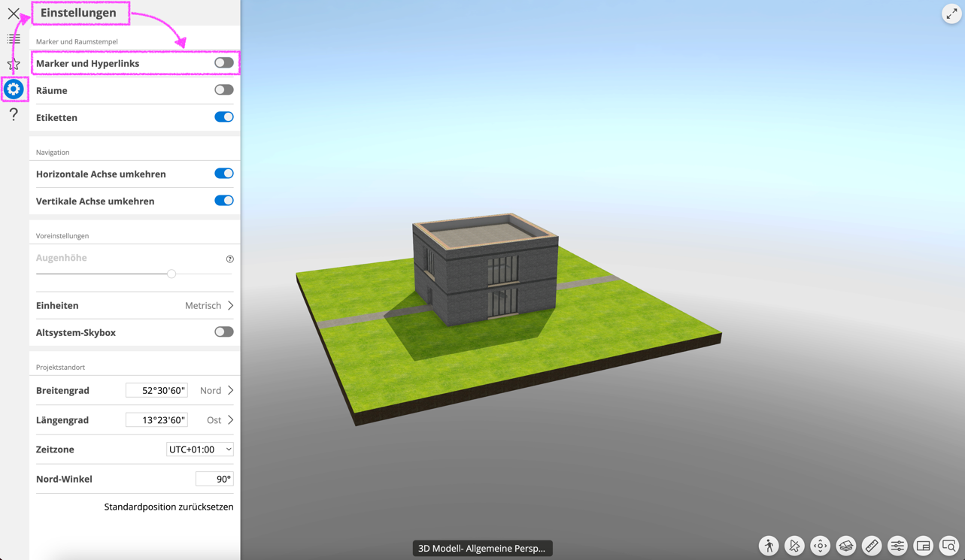Click the Ost direction text
The image size is (965, 560).
click(214, 419)
